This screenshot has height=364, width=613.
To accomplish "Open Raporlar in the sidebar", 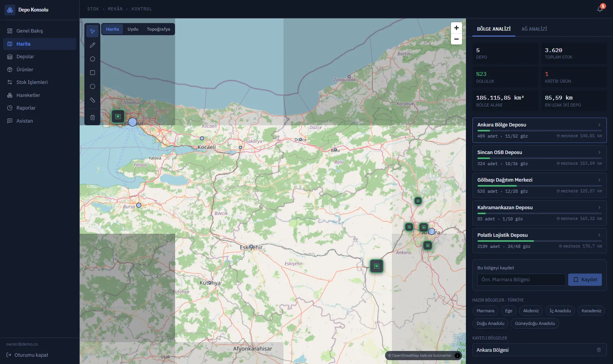I will [40, 108].
